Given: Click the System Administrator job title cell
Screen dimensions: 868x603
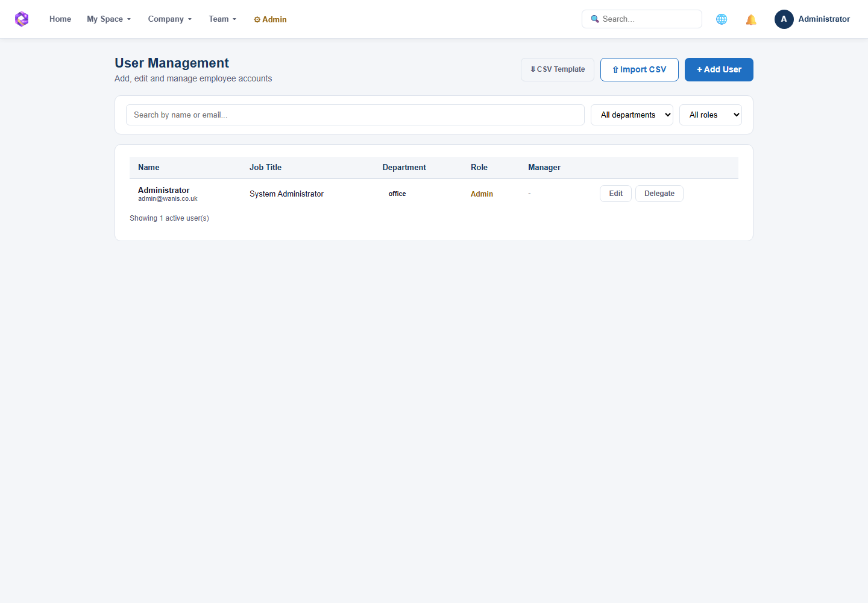Looking at the screenshot, I should (x=287, y=194).
